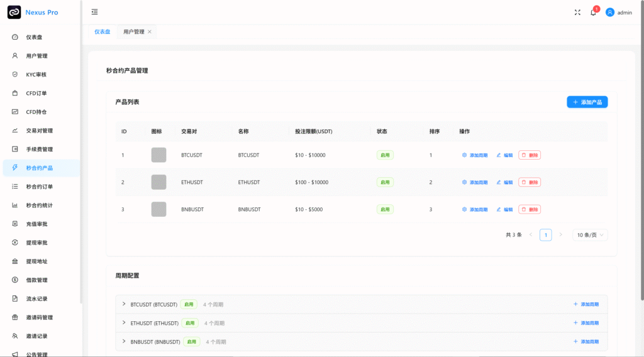644x357 pixels.
Task: Click the Nexus Pro logo
Action: click(14, 12)
